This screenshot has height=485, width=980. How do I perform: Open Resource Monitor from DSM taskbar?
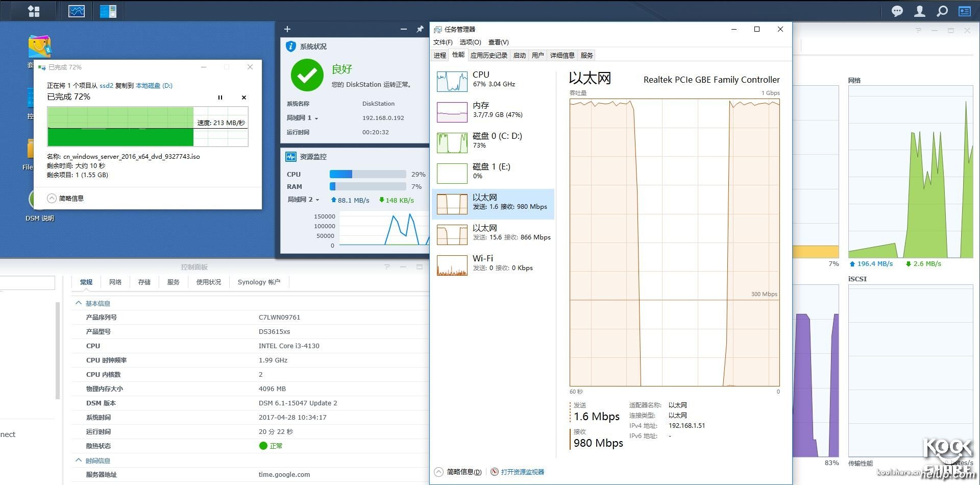pos(77,11)
